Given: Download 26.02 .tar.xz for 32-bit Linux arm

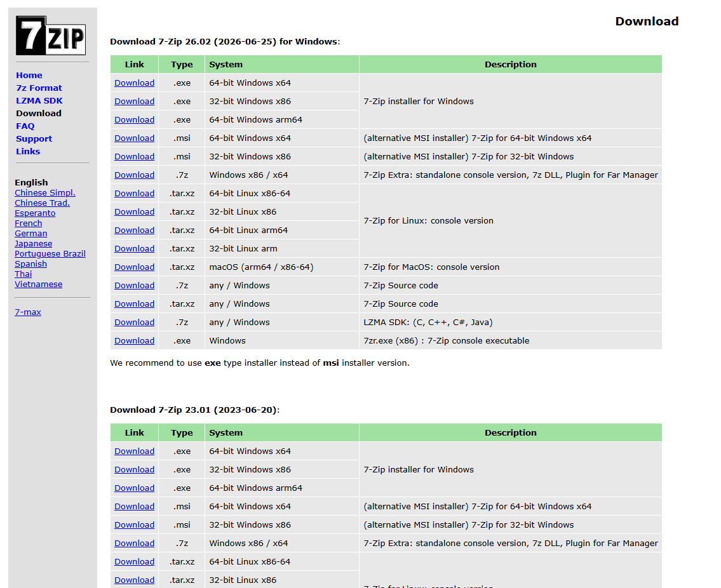Looking at the screenshot, I should coord(134,248).
